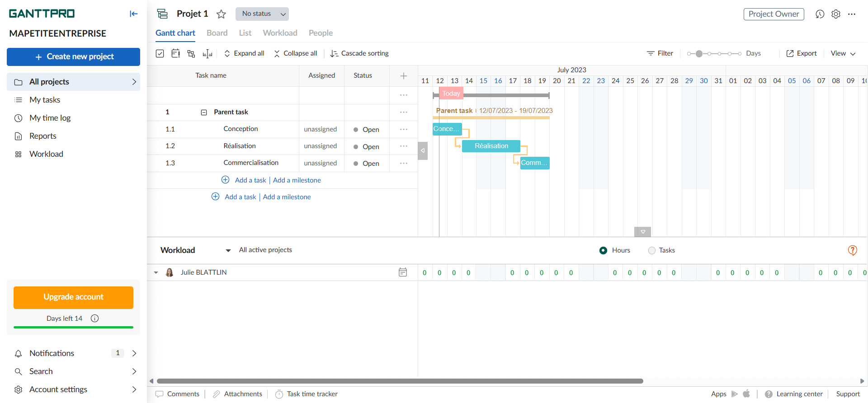Image resolution: width=868 pixels, height=403 pixels.
Task: Click the Upgrade account button
Action: [73, 297]
